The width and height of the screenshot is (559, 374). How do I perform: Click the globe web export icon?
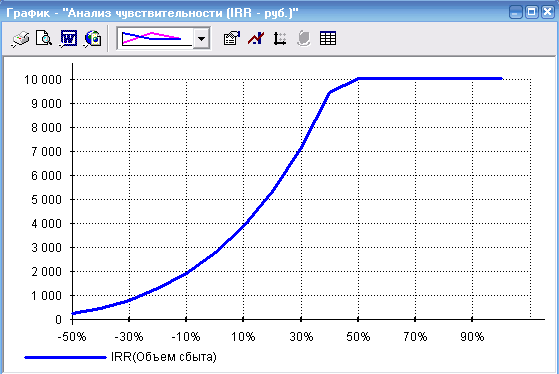[93, 39]
